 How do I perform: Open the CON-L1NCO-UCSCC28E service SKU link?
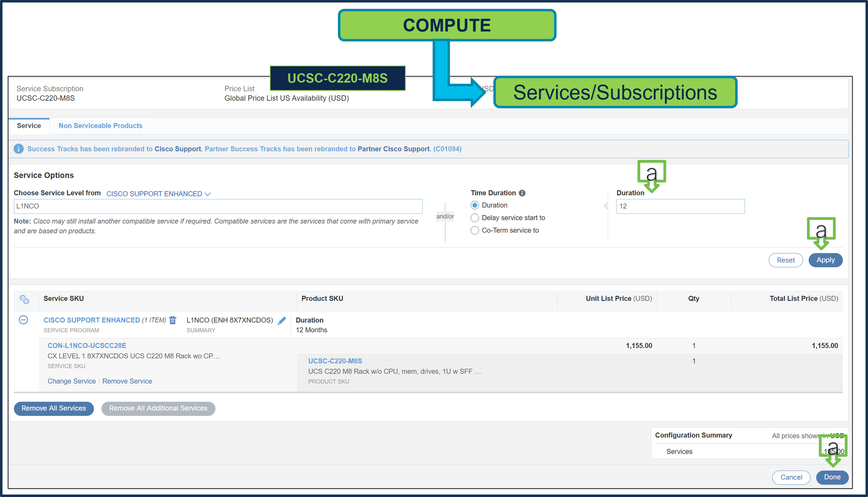tap(87, 345)
